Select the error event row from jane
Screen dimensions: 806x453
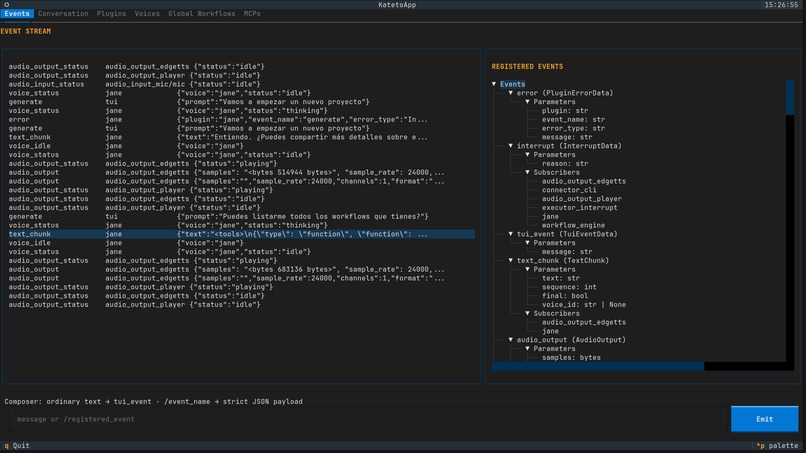(x=241, y=119)
